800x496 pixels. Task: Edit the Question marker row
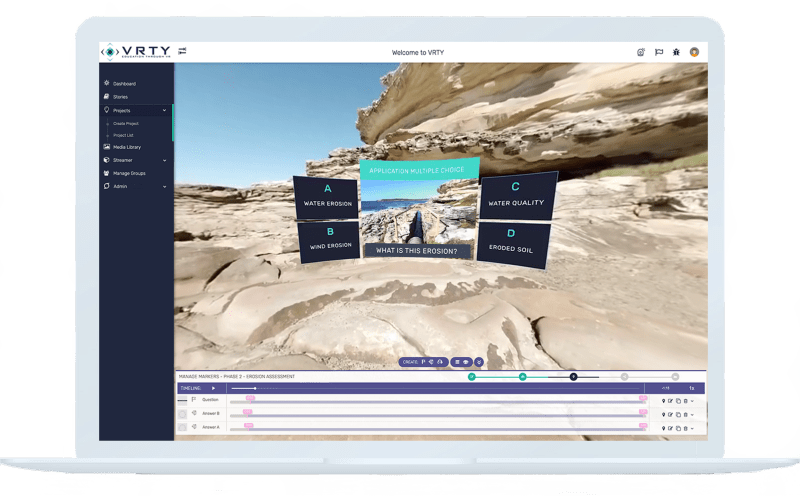pos(670,401)
